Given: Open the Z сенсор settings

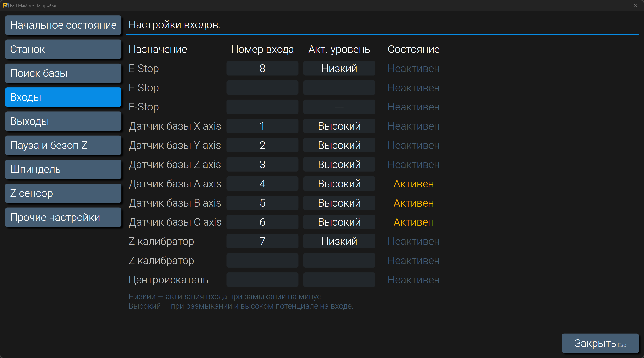Looking at the screenshot, I should click(x=63, y=193).
